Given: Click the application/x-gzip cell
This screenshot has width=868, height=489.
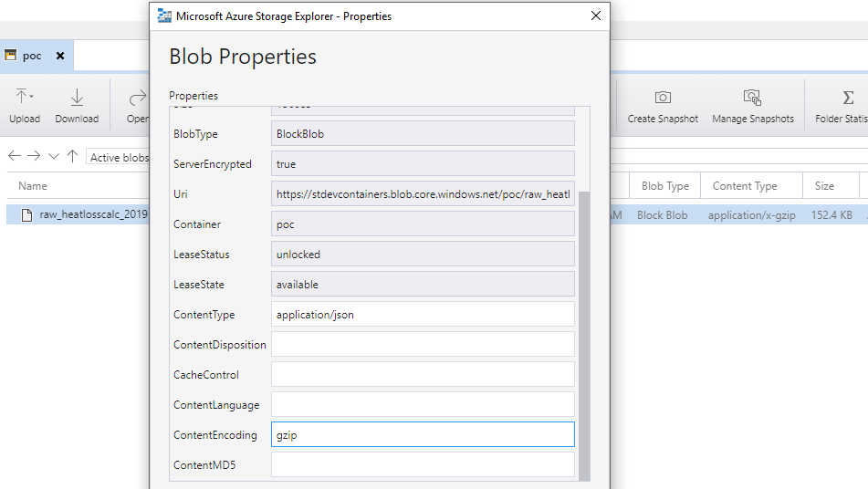Looking at the screenshot, I should [751, 215].
